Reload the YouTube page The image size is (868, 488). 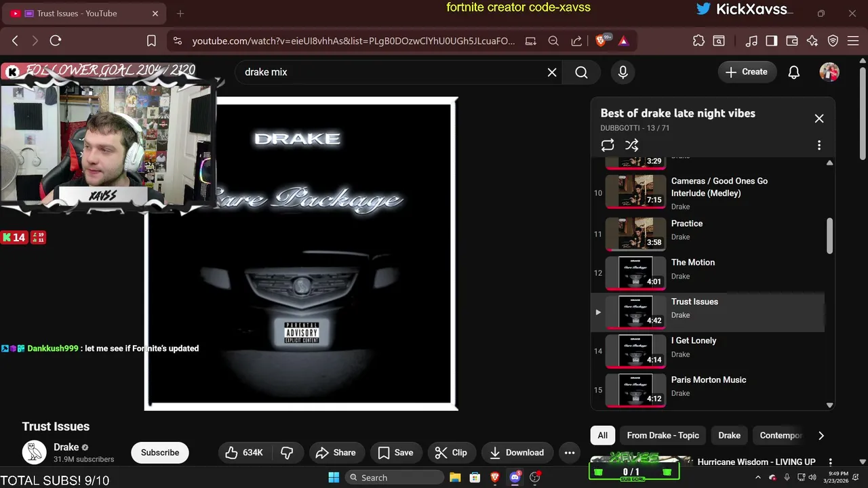point(56,41)
